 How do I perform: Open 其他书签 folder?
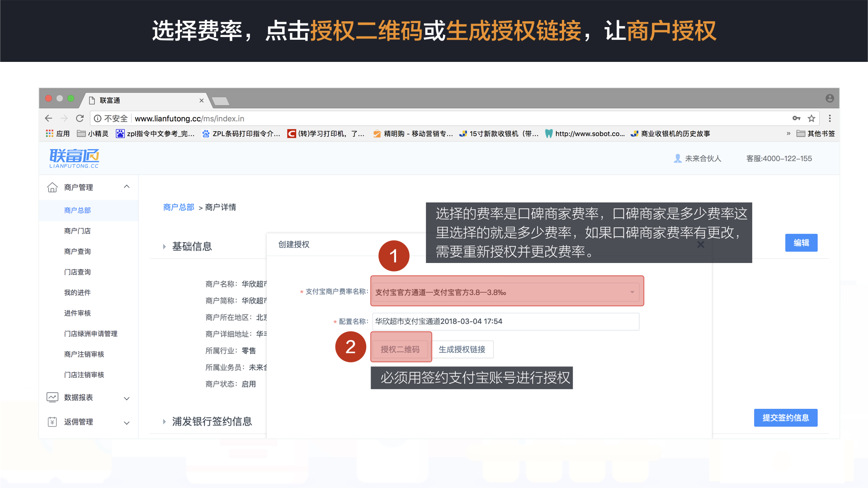click(x=816, y=134)
